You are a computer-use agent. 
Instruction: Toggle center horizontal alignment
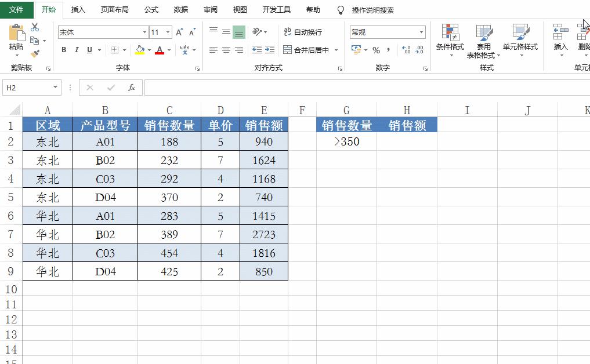(x=226, y=50)
